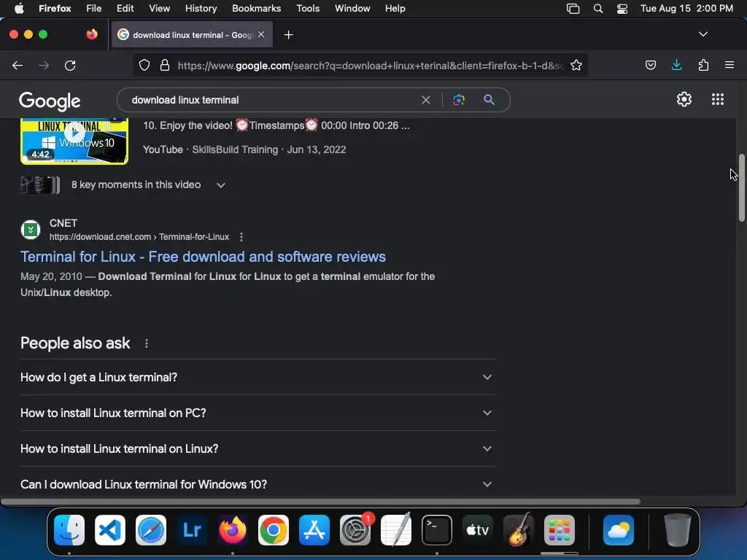The width and height of the screenshot is (747, 560).
Task: List all tabs dropdown arrow
Action: (x=703, y=34)
